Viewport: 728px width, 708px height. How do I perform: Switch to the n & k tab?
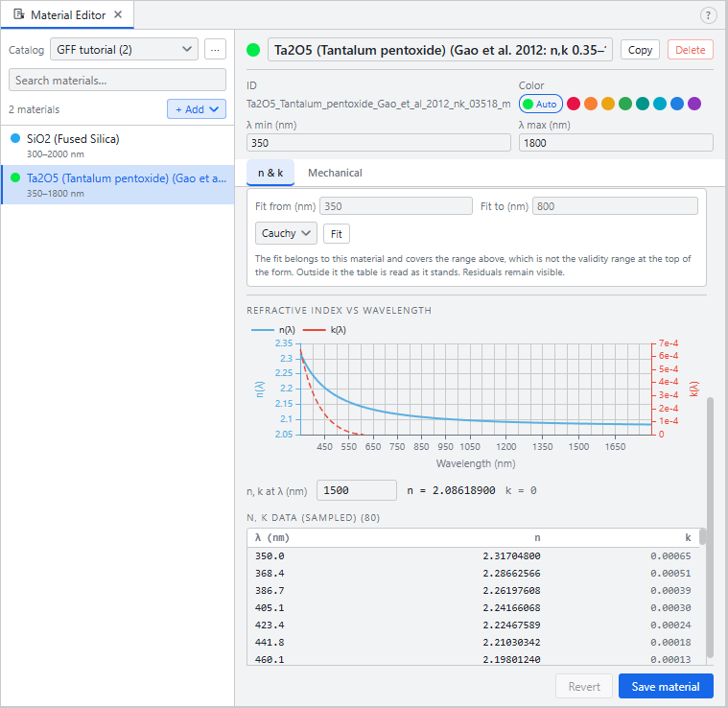coord(270,173)
